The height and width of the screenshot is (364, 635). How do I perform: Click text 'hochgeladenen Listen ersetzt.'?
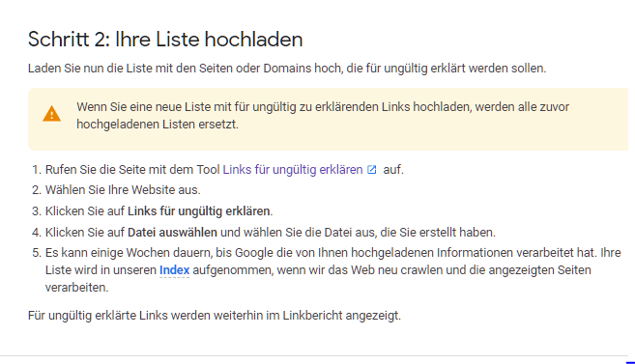(158, 125)
